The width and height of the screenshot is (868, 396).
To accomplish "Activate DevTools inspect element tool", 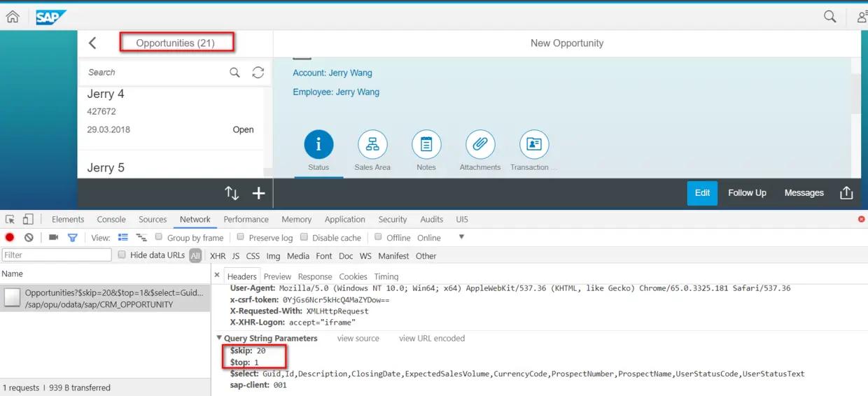I will pos(10,219).
